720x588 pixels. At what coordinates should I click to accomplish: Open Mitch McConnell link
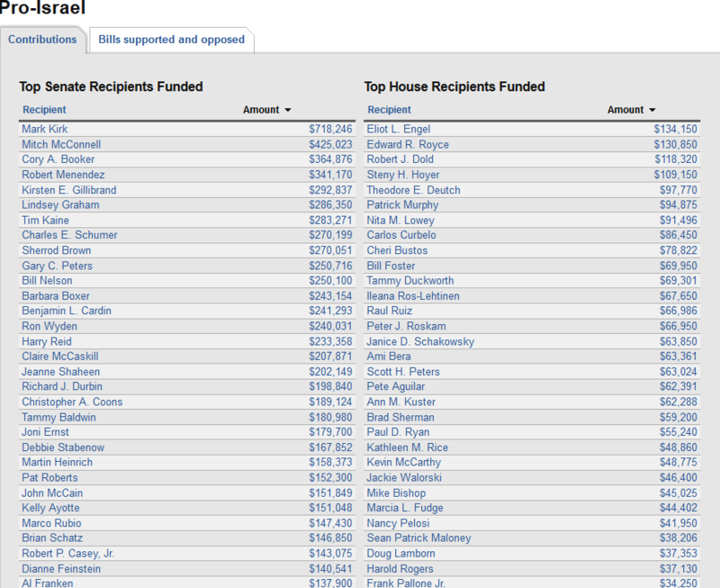coord(61,145)
